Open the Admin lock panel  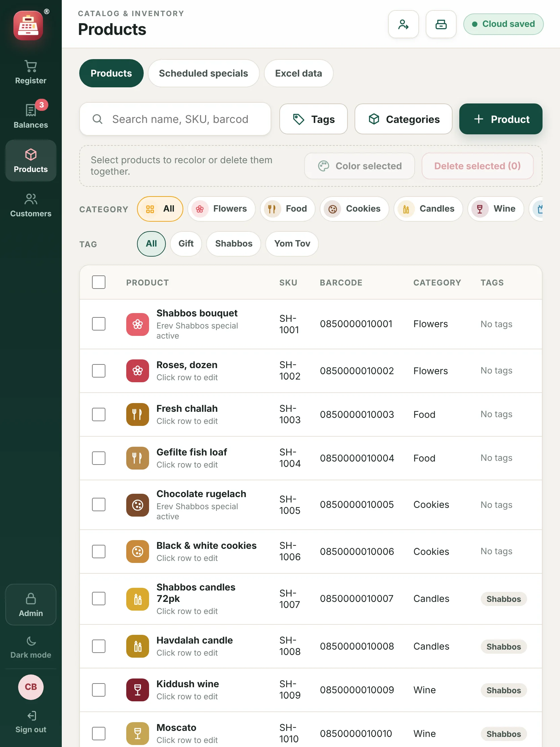(x=31, y=605)
